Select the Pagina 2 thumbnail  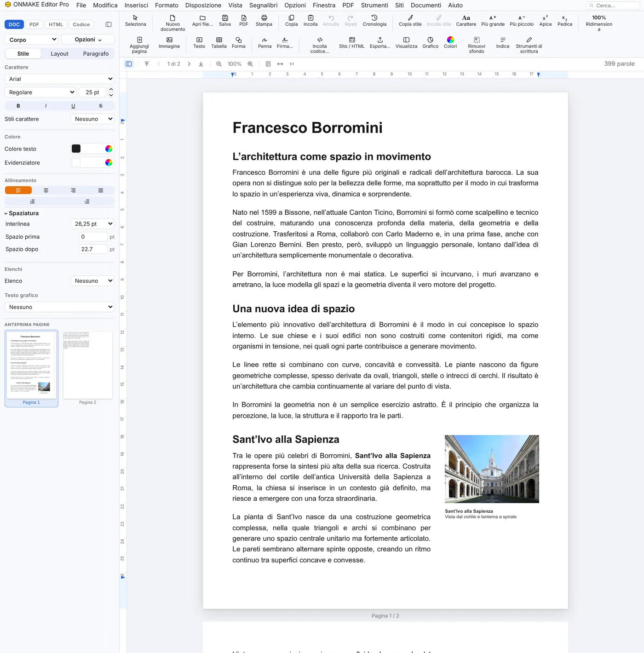(x=88, y=368)
